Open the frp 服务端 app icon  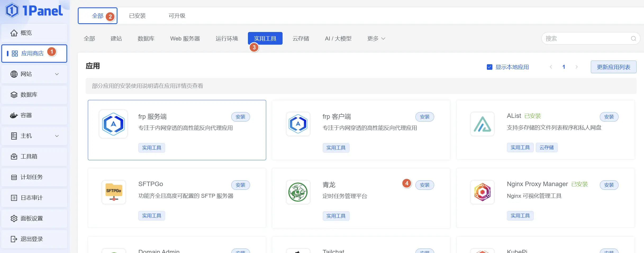(x=113, y=124)
